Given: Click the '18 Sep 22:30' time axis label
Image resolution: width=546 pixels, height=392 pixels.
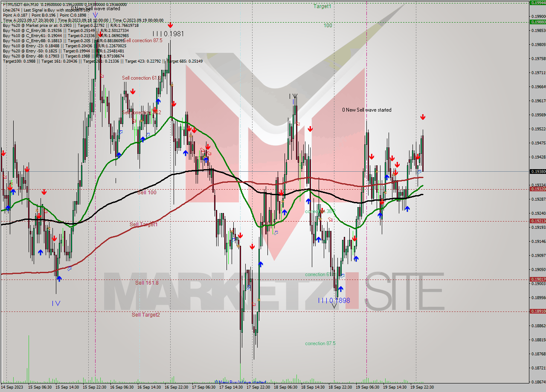Looking at the screenshot, I should coord(341,387).
